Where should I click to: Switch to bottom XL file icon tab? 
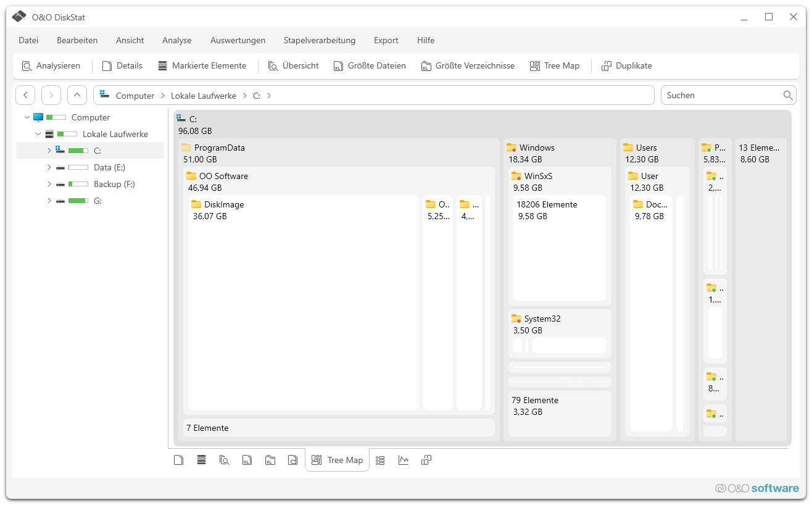tap(247, 460)
